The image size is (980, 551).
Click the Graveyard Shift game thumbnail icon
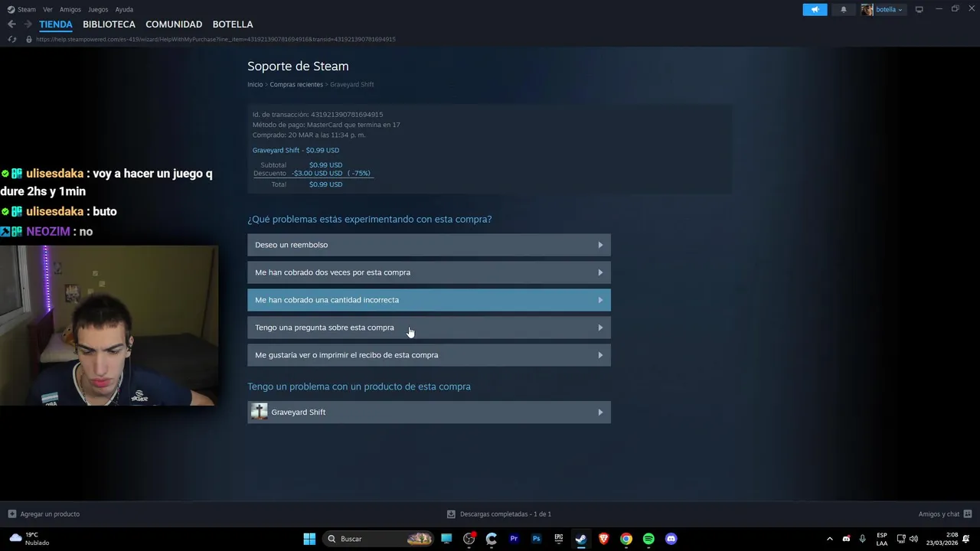point(260,412)
